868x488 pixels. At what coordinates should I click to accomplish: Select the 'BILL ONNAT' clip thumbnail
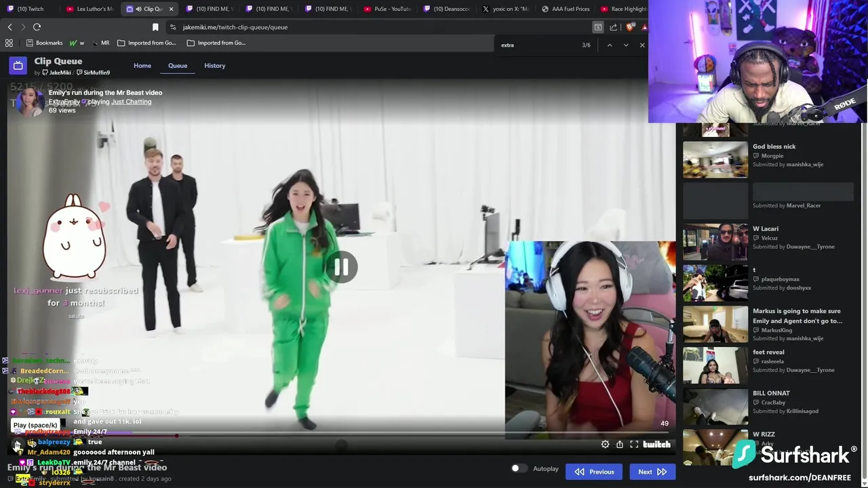point(715,406)
